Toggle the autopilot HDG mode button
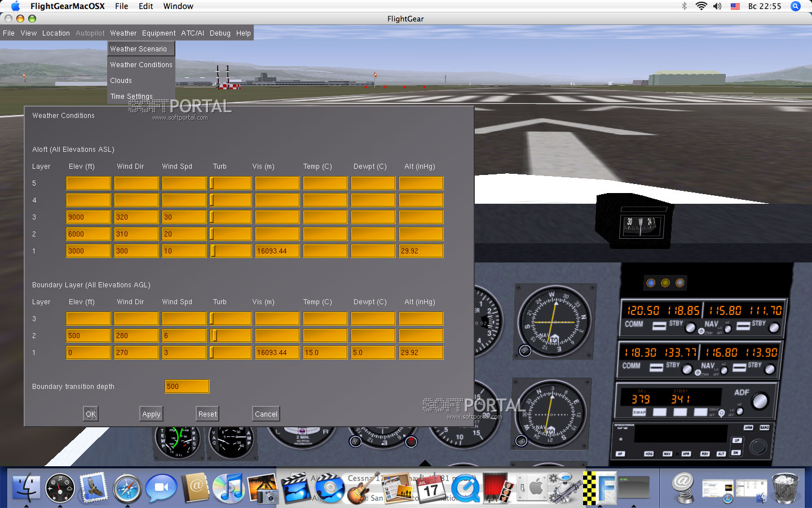812x508 pixels. (x=649, y=454)
